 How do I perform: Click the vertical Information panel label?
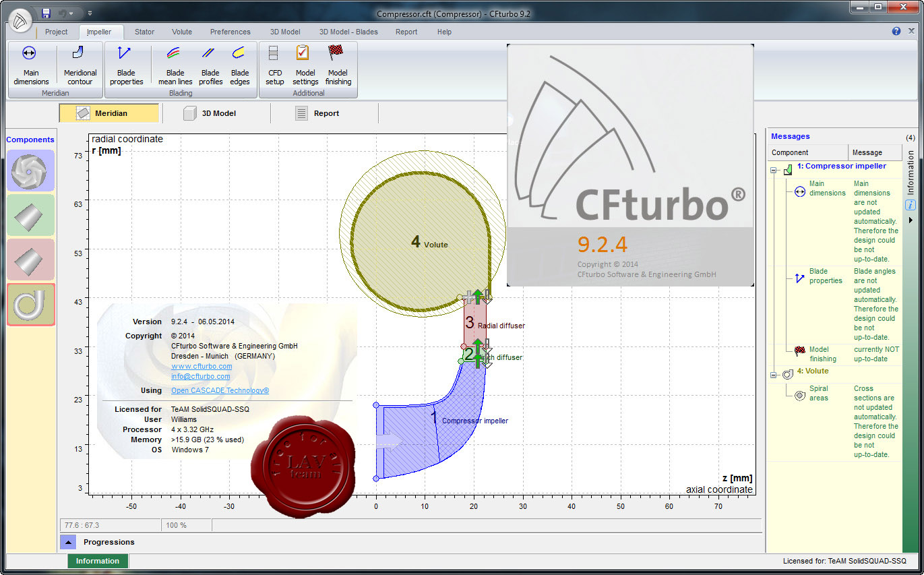(x=911, y=173)
